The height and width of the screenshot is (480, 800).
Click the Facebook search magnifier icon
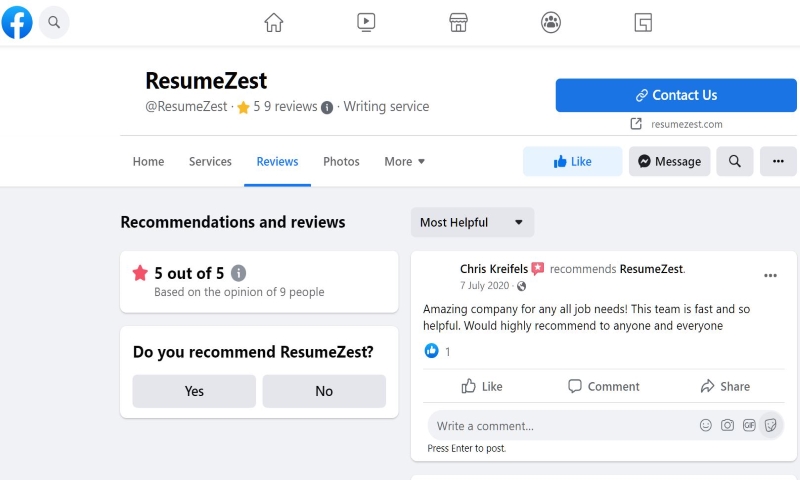(54, 22)
